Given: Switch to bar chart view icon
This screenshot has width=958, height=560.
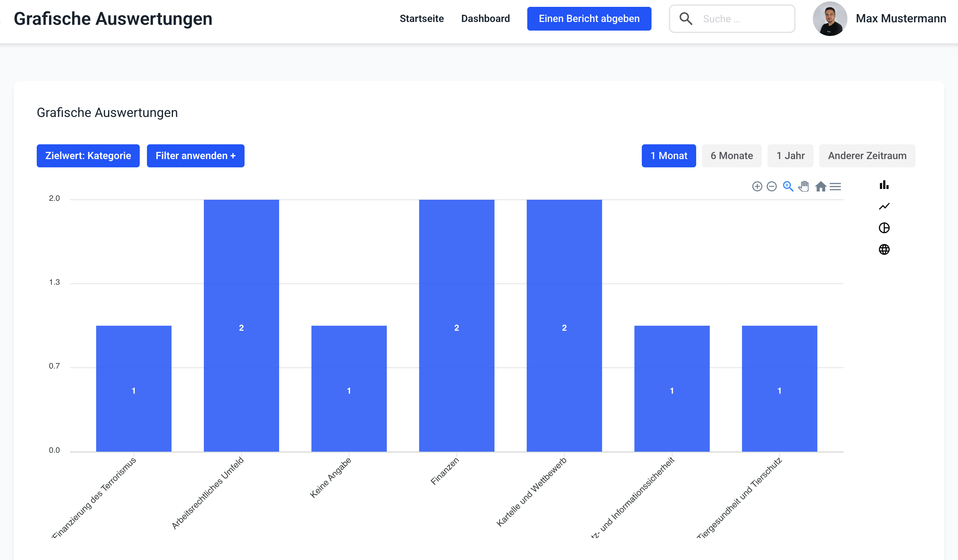Looking at the screenshot, I should [x=884, y=185].
